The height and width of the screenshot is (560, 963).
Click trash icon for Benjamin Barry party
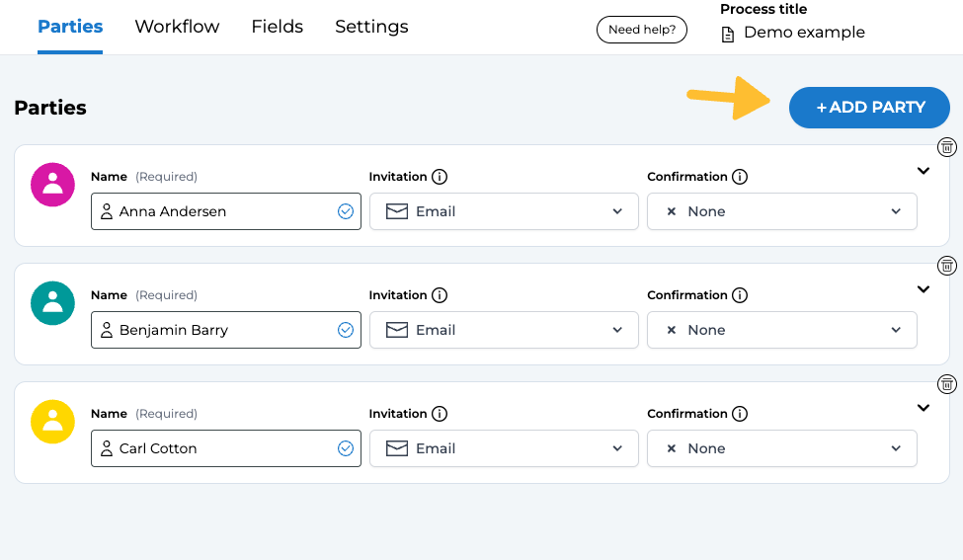click(946, 266)
